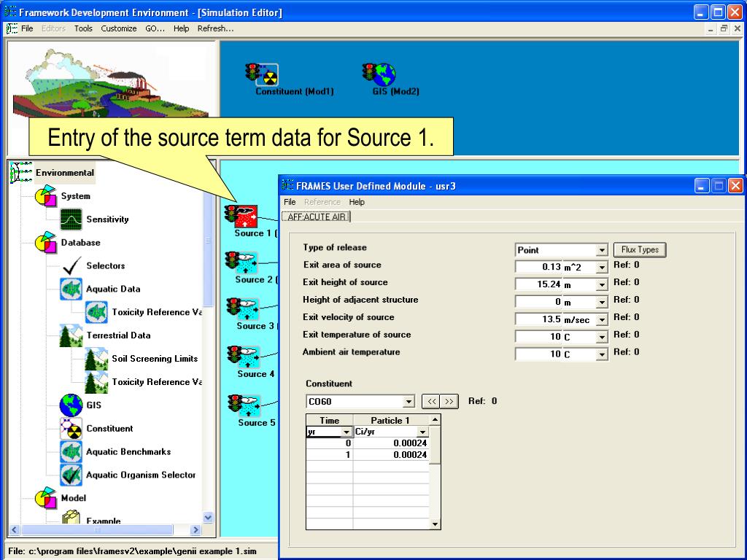
Task: Select the Soil Screening Limits icon
Action: [x=97, y=359]
